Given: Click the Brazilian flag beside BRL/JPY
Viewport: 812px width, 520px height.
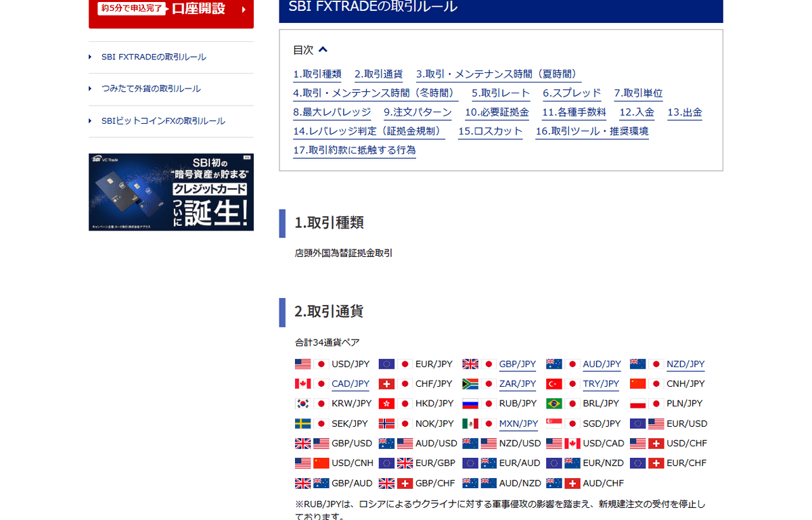Looking at the screenshot, I should (554, 404).
